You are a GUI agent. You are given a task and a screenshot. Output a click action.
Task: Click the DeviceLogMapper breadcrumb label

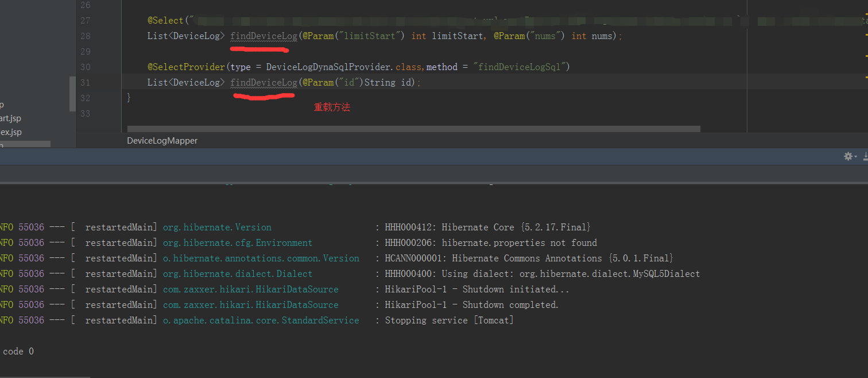tap(161, 140)
